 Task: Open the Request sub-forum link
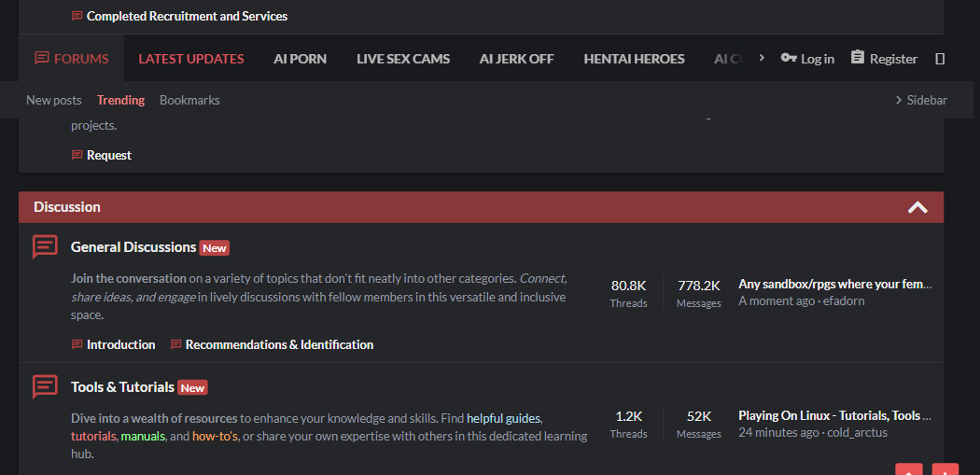point(109,155)
